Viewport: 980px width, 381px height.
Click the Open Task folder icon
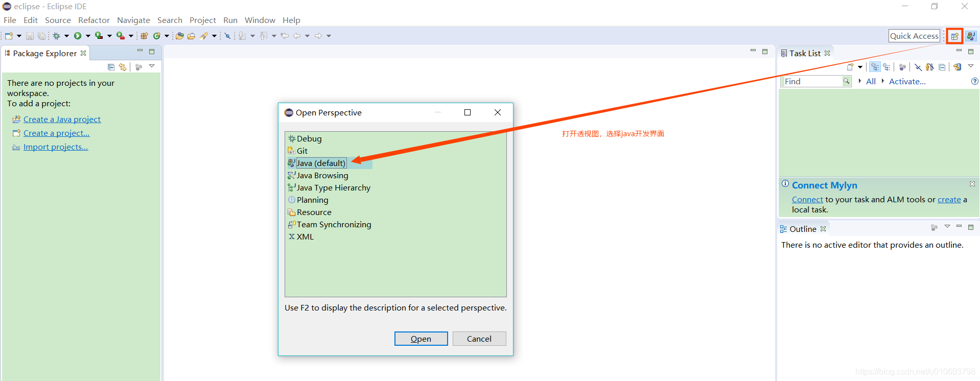point(191,36)
